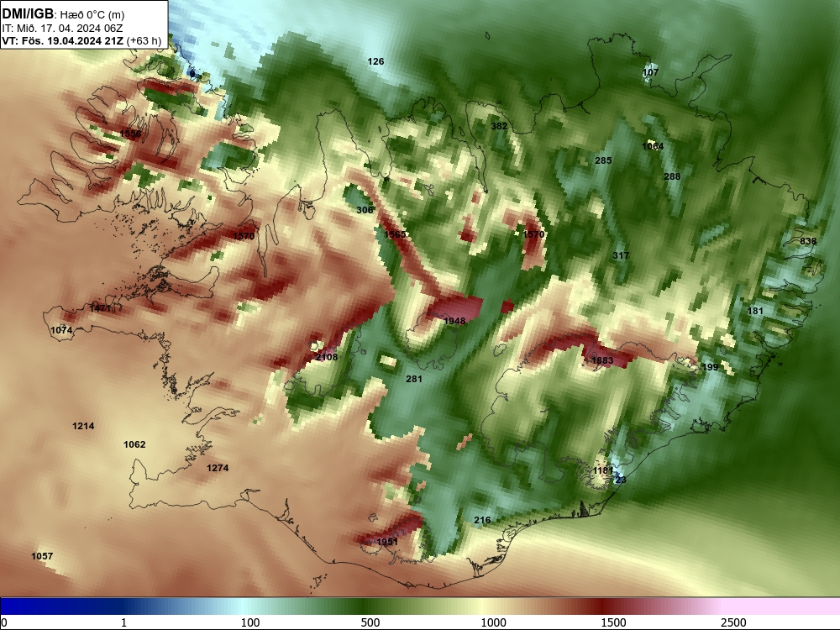Click the map value 2108
The width and height of the screenshot is (840, 630).
tap(326, 357)
